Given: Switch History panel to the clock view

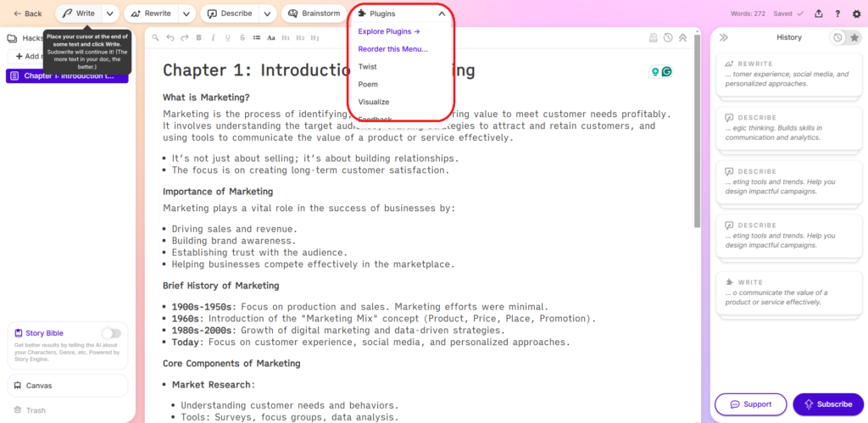Looking at the screenshot, I should coord(838,37).
